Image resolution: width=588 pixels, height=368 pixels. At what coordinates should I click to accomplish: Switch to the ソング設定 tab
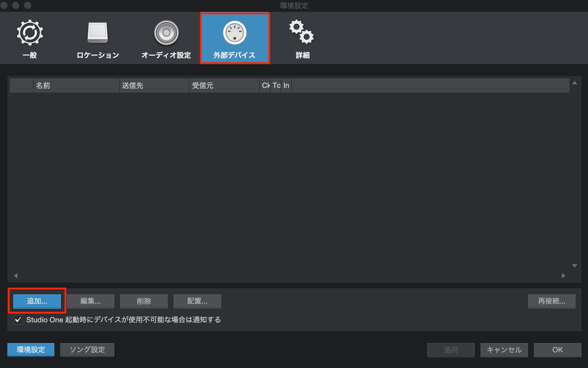pyautogui.click(x=87, y=350)
